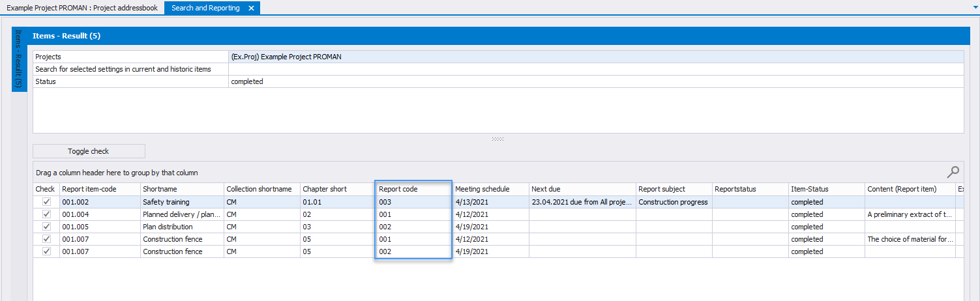Select report code 003 cell

(413, 202)
